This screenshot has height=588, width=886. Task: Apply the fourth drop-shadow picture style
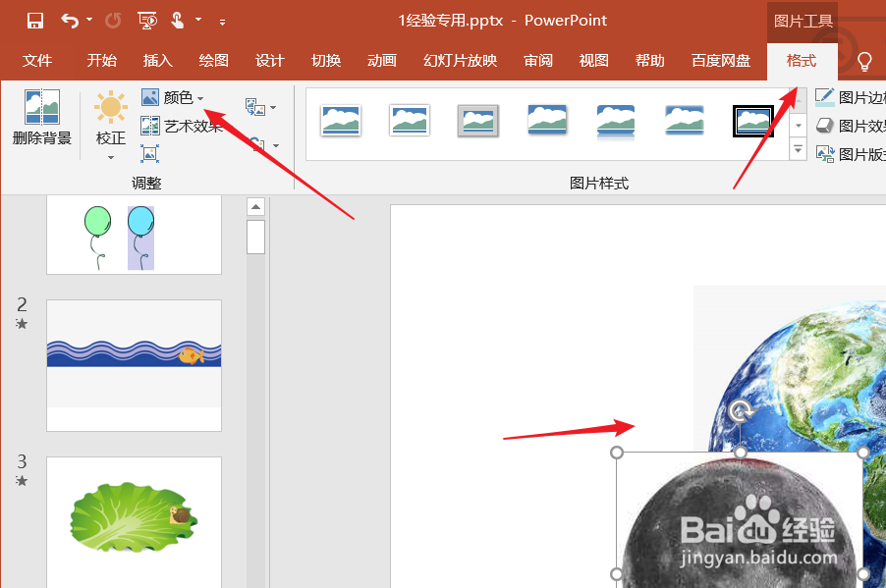tap(547, 121)
